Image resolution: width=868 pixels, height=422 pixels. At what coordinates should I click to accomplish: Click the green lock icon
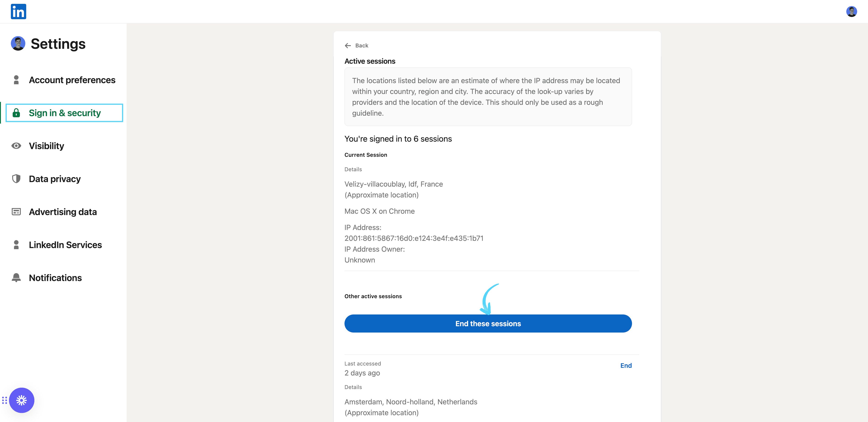click(16, 113)
